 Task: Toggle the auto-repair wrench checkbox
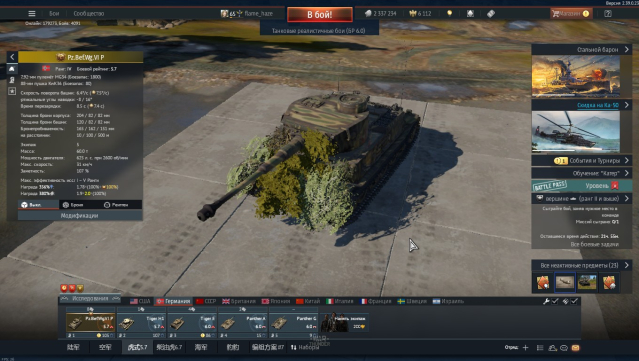(x=555, y=301)
